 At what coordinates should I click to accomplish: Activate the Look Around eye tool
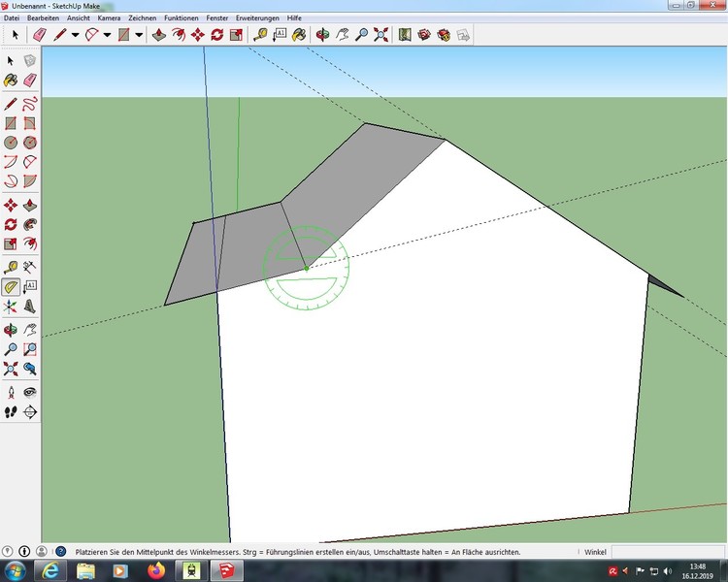[x=30, y=393]
